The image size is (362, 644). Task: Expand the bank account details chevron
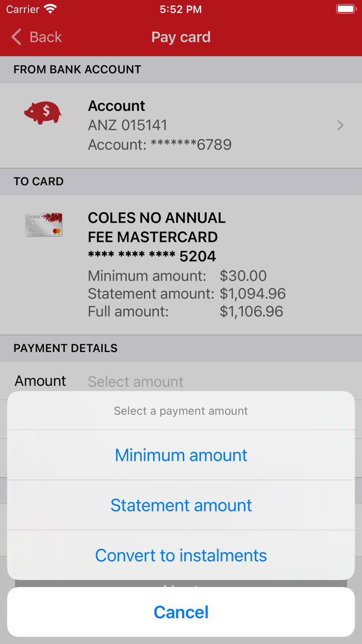340,125
